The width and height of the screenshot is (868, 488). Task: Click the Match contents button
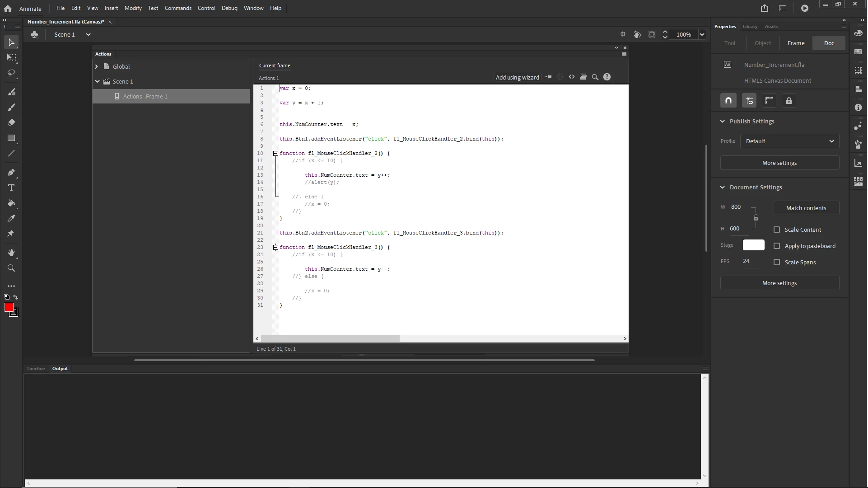806,208
